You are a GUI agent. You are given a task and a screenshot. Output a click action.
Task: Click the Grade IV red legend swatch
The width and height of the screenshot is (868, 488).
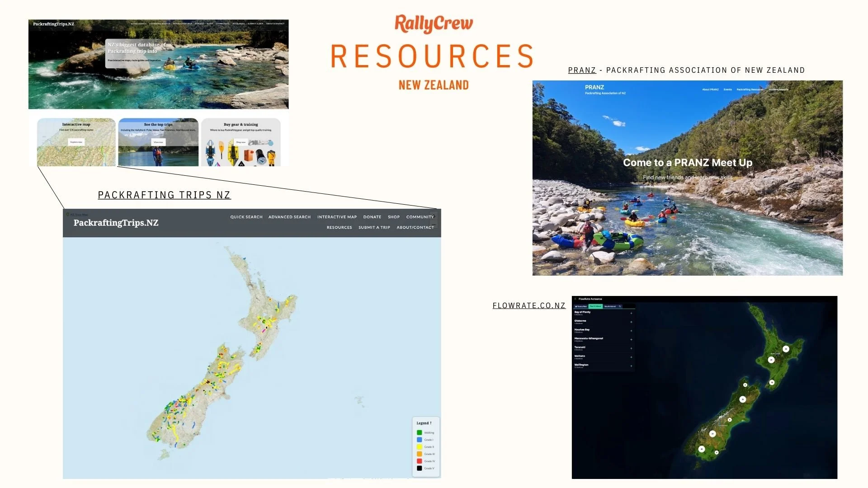click(419, 461)
